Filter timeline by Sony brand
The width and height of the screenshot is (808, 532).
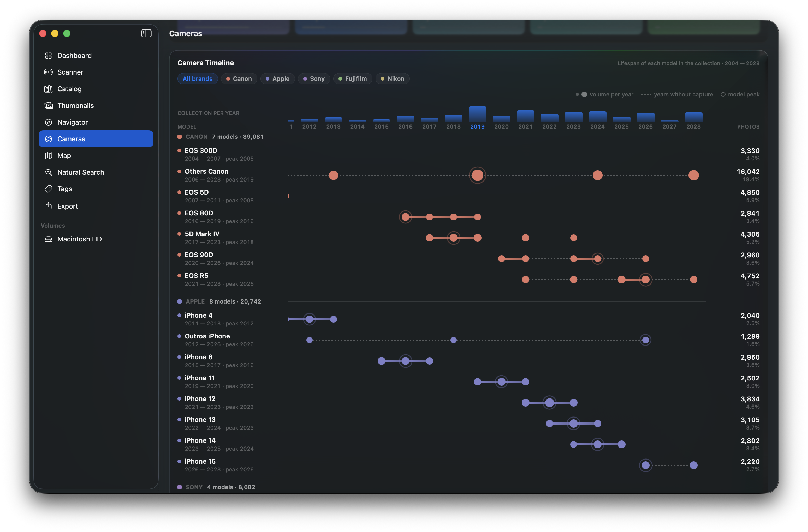tap(314, 79)
